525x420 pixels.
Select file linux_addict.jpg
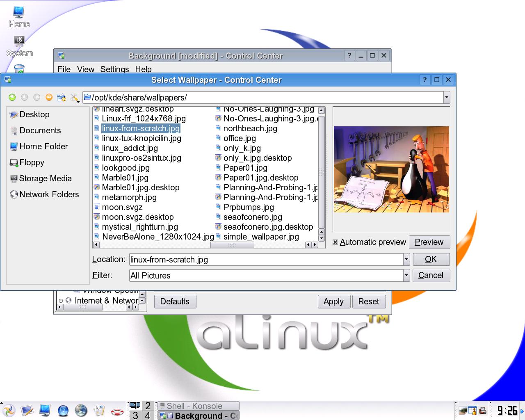tap(130, 148)
